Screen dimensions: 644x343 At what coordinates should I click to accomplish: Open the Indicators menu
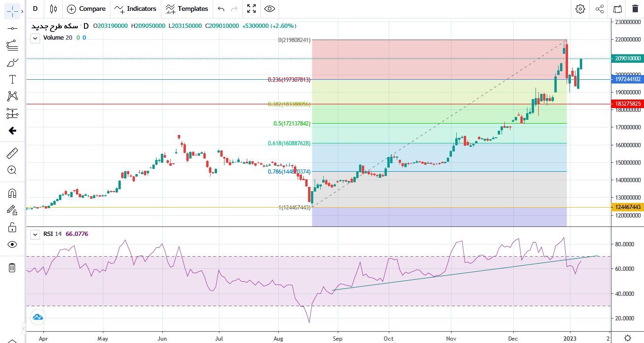pos(135,9)
